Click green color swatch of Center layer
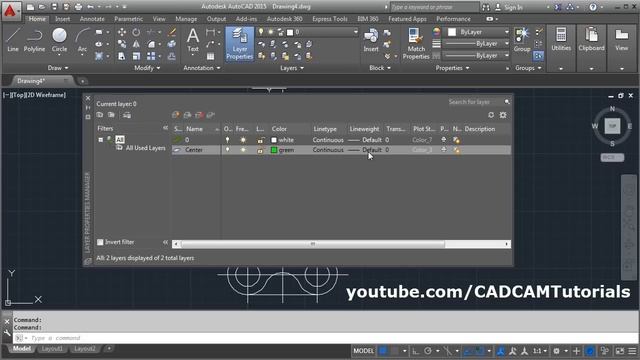This screenshot has width=640, height=360. coord(274,150)
